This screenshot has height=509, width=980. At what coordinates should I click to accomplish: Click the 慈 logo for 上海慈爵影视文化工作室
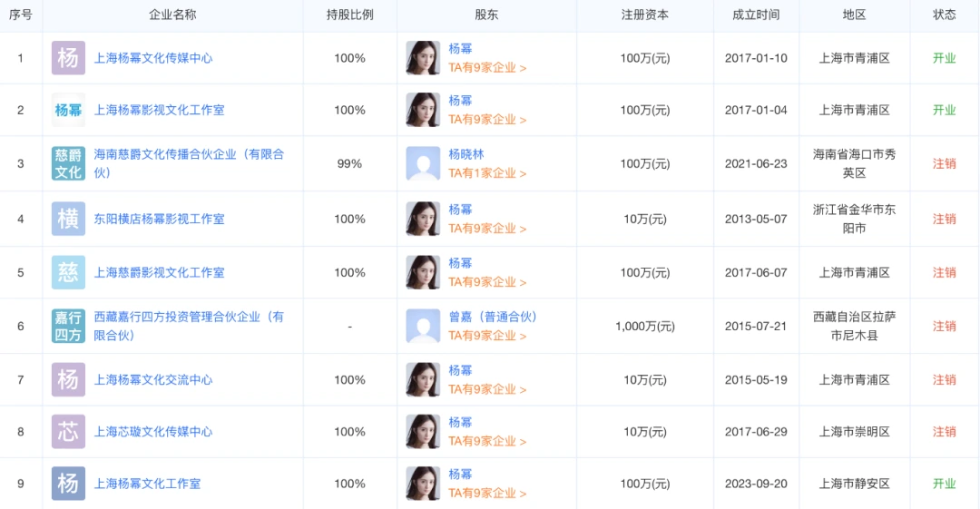click(68, 272)
